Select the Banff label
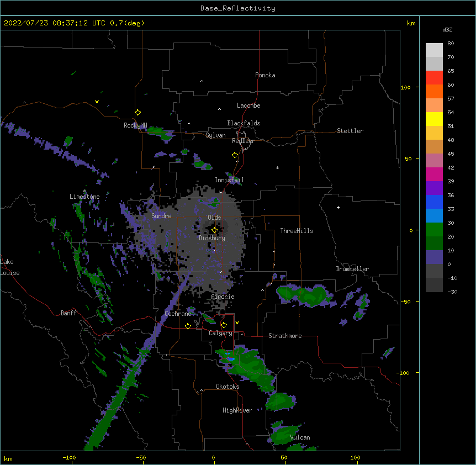The width and height of the screenshot is (476, 465). (68, 313)
